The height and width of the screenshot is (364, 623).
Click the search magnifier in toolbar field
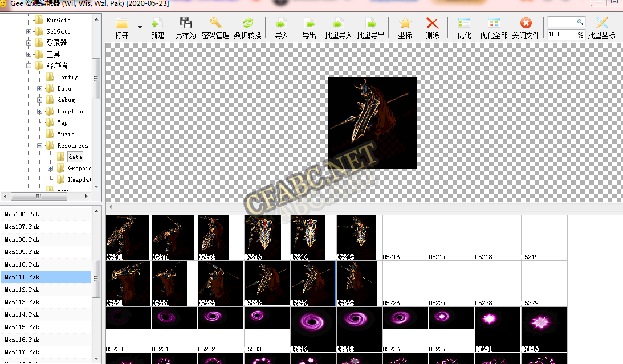pyautogui.click(x=580, y=22)
